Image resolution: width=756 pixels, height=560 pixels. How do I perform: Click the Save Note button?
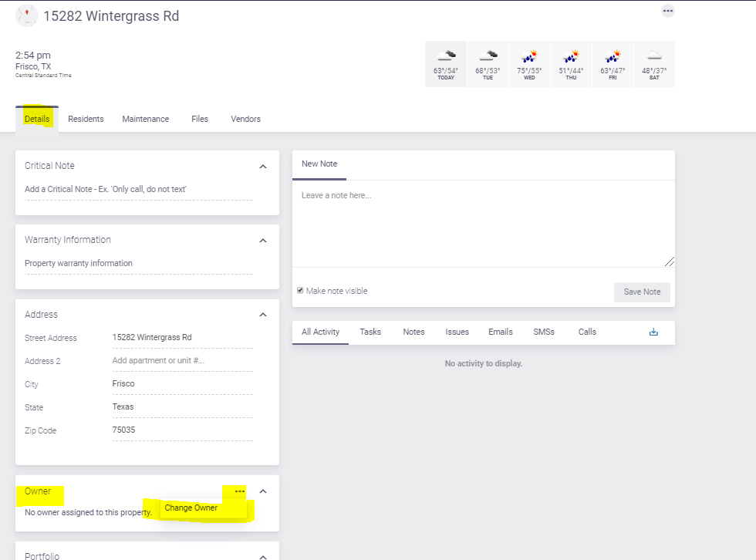click(642, 292)
